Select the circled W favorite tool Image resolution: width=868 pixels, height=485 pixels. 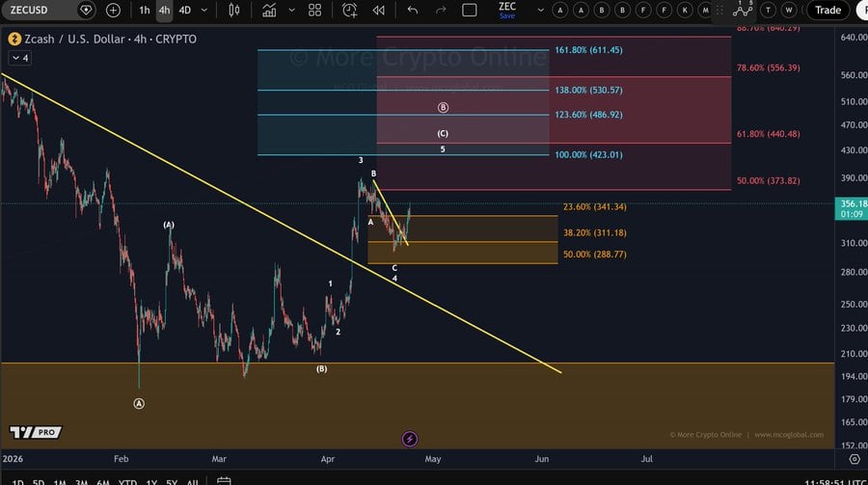(x=789, y=10)
